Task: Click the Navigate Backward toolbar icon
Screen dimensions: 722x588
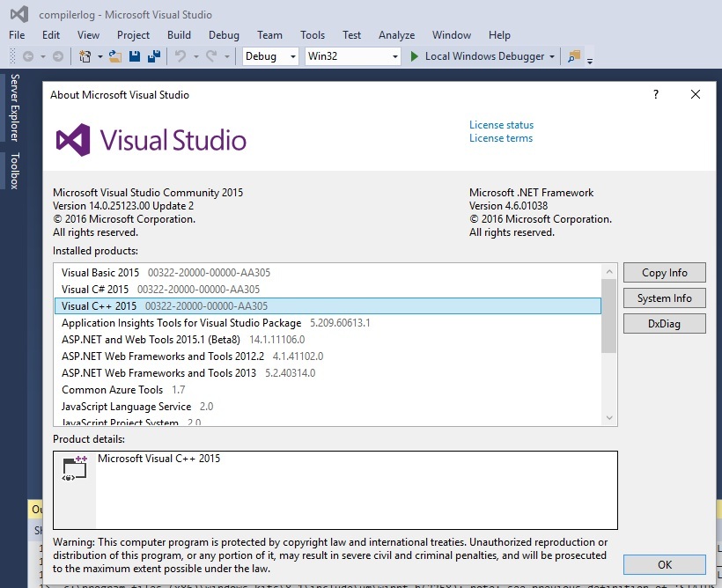Action: (28, 56)
